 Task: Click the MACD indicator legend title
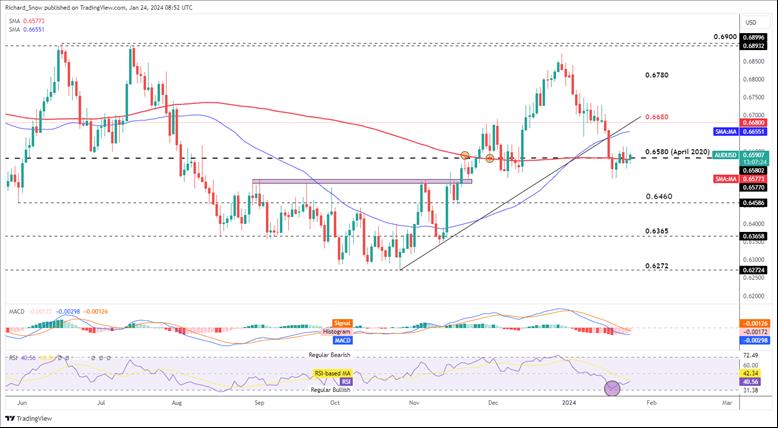coord(13,312)
